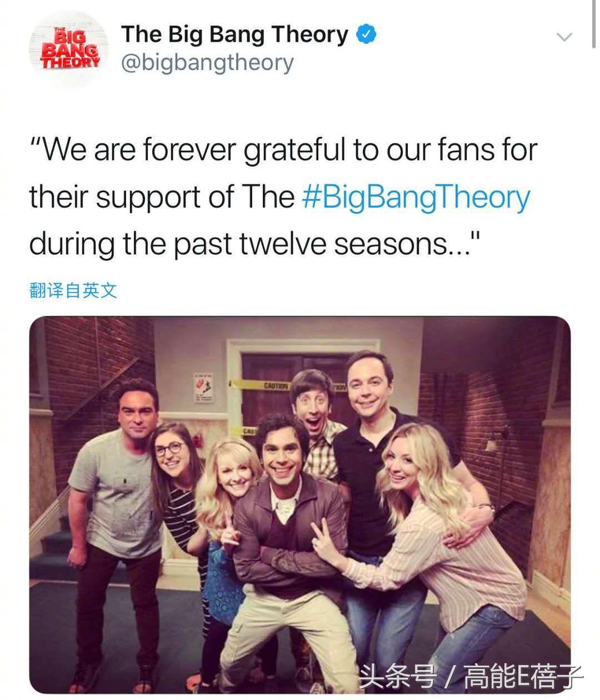
Task: Open the cast group photo
Action: click(299, 504)
